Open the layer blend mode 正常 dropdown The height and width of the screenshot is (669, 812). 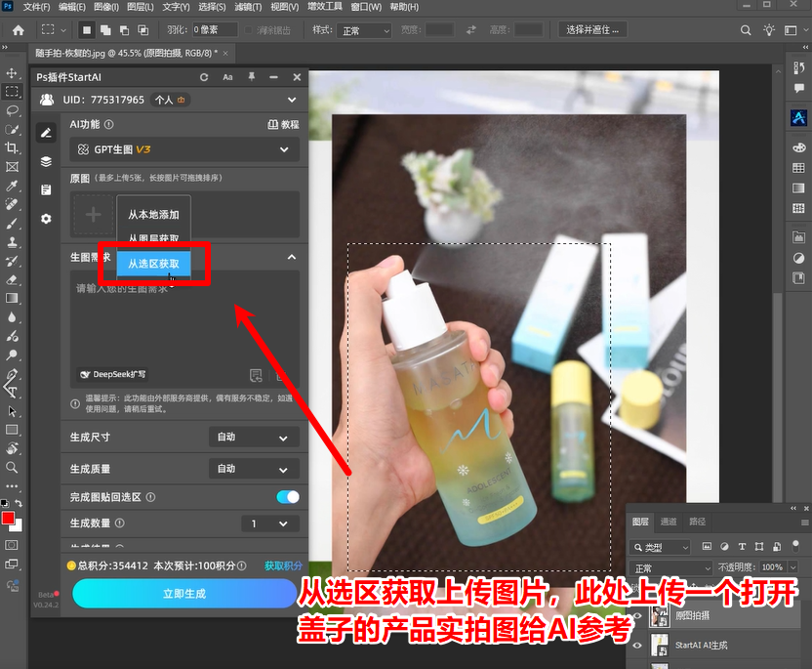pos(670,568)
